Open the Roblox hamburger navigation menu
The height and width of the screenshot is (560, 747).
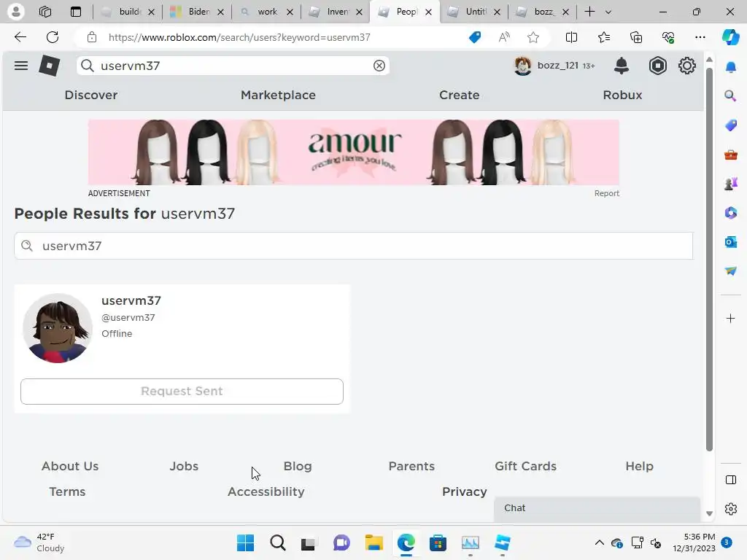pos(21,66)
